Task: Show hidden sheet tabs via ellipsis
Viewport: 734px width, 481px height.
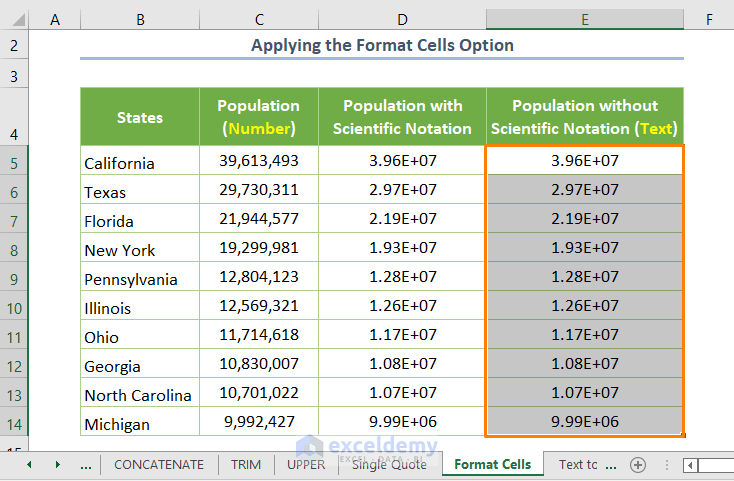Action: tap(85, 464)
